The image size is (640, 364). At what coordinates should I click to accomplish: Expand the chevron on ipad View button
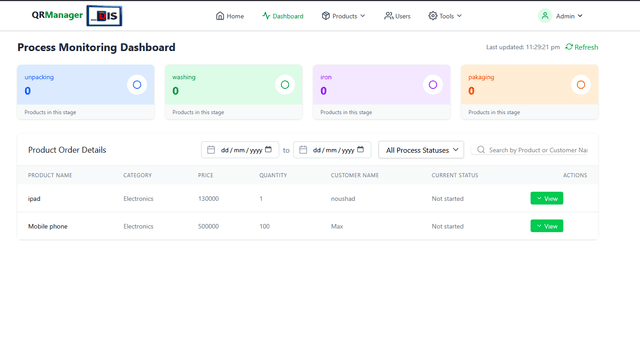(x=539, y=198)
